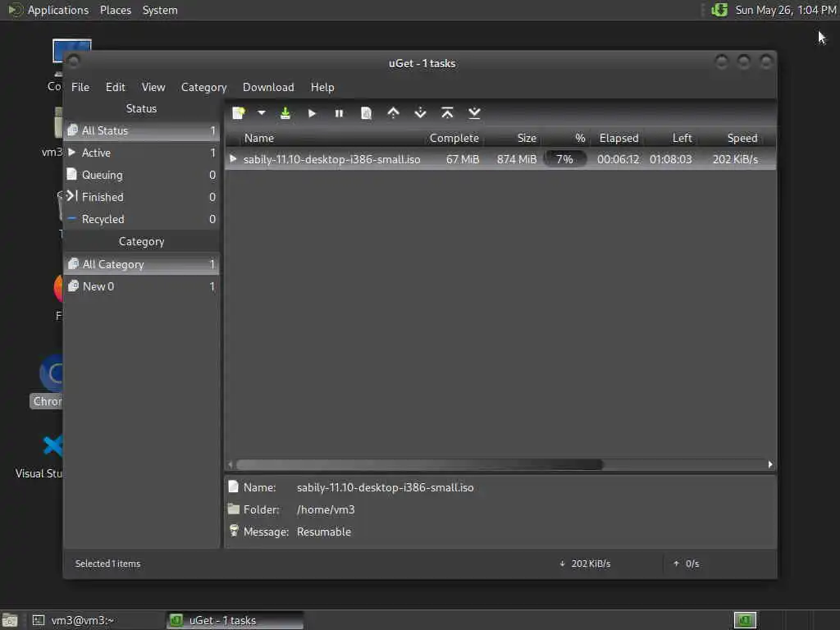Open the Places menu in top panel
Image resolution: width=840 pixels, height=630 pixels.
(115, 10)
